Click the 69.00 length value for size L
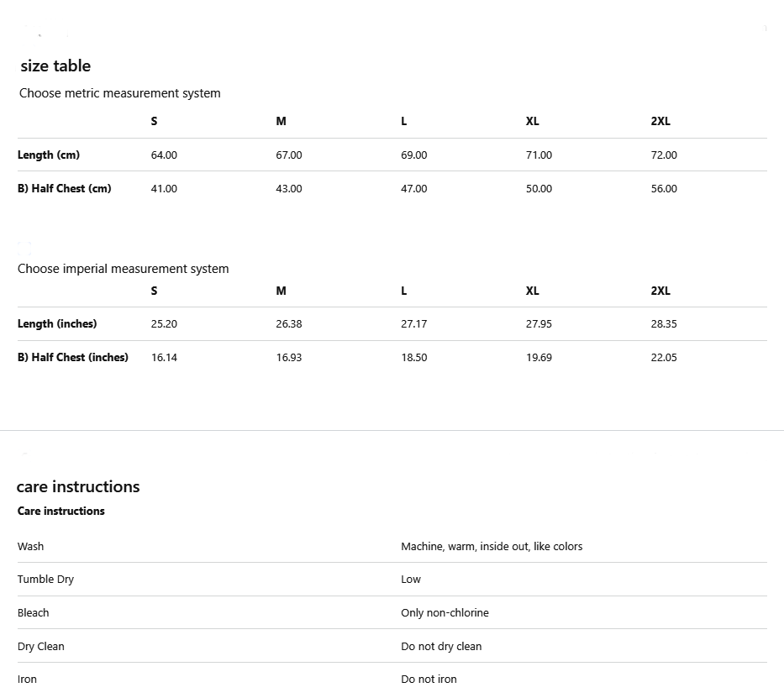 point(414,155)
